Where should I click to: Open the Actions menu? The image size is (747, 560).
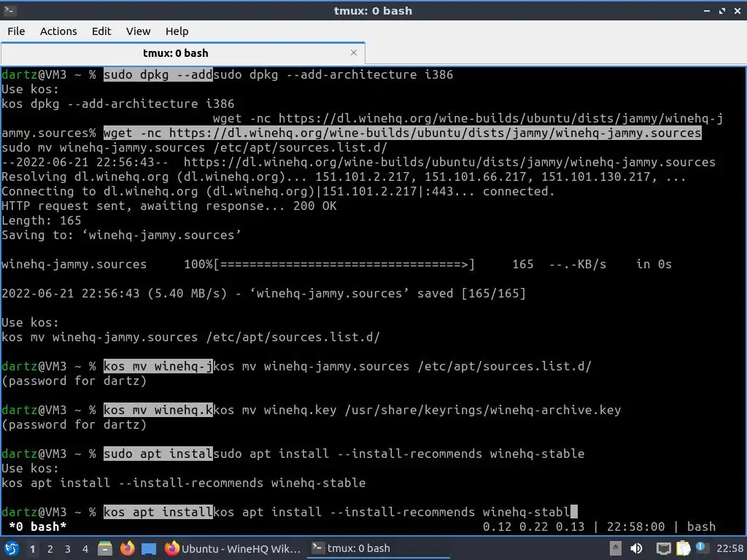pos(58,31)
